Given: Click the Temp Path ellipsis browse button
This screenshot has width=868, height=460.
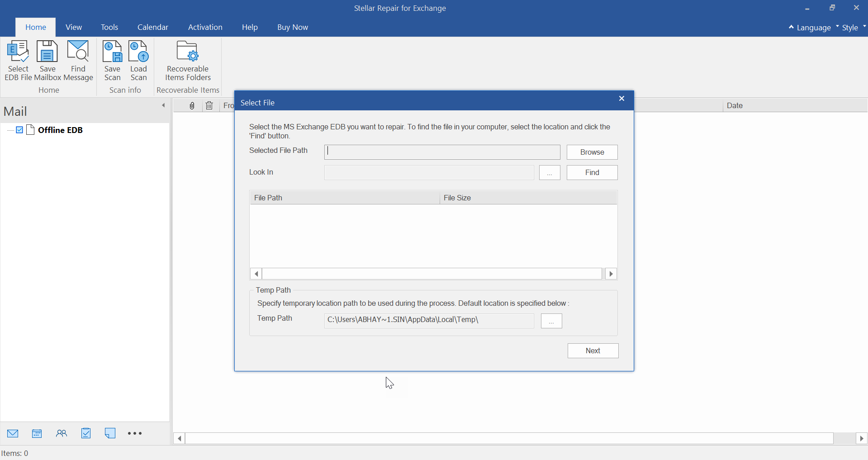Looking at the screenshot, I should [551, 321].
